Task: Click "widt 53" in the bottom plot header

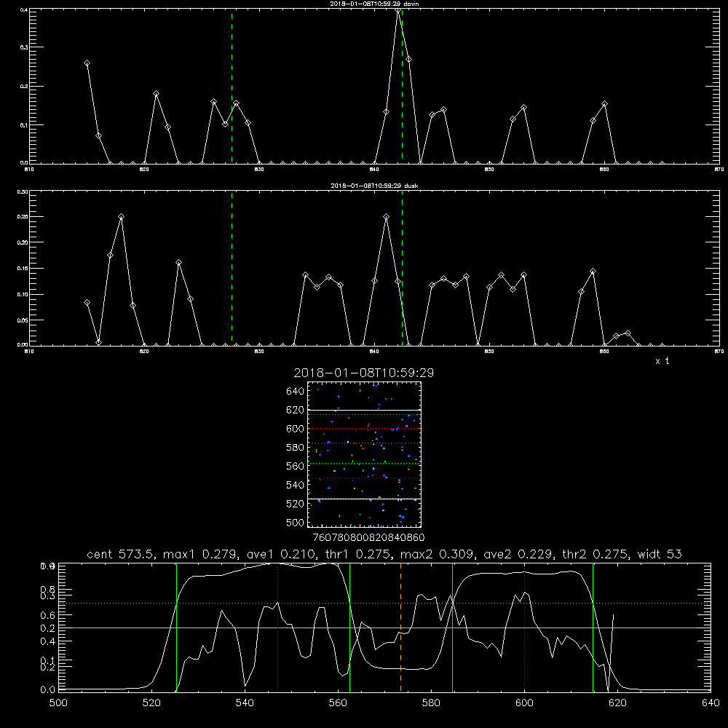Action: point(660,554)
